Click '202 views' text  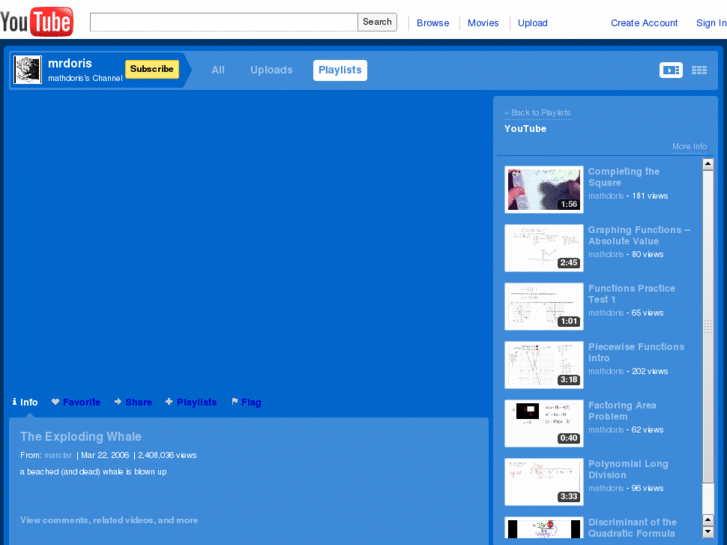650,371
